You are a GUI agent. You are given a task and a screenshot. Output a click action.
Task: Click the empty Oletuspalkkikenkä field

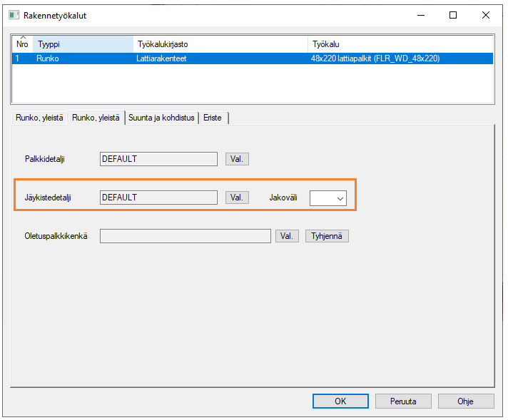tap(186, 236)
